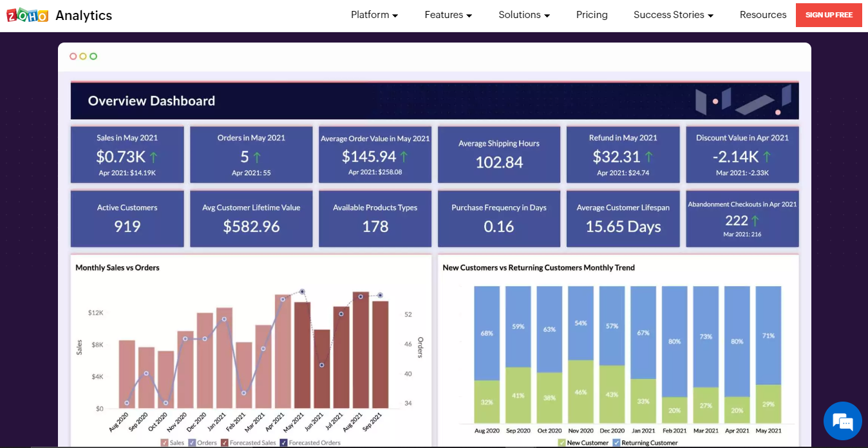This screenshot has height=448, width=868.
Task: Click the Overview Dashboard title
Action: click(151, 101)
